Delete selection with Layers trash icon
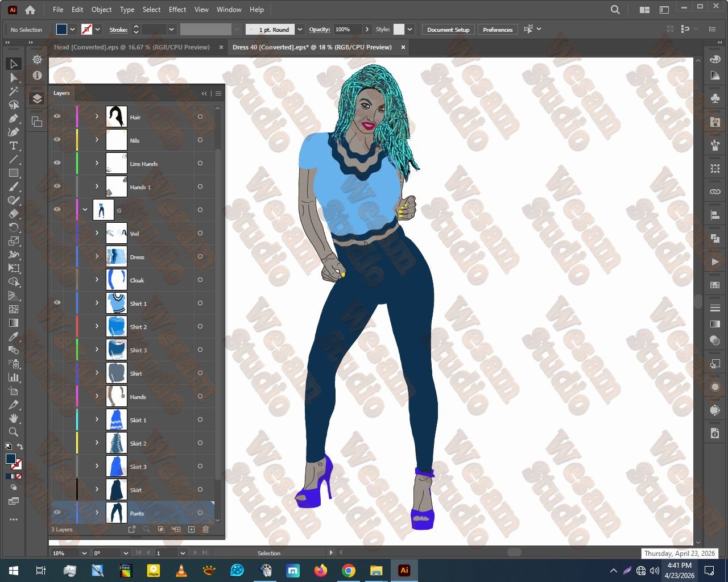This screenshot has height=582, width=728. click(206, 529)
